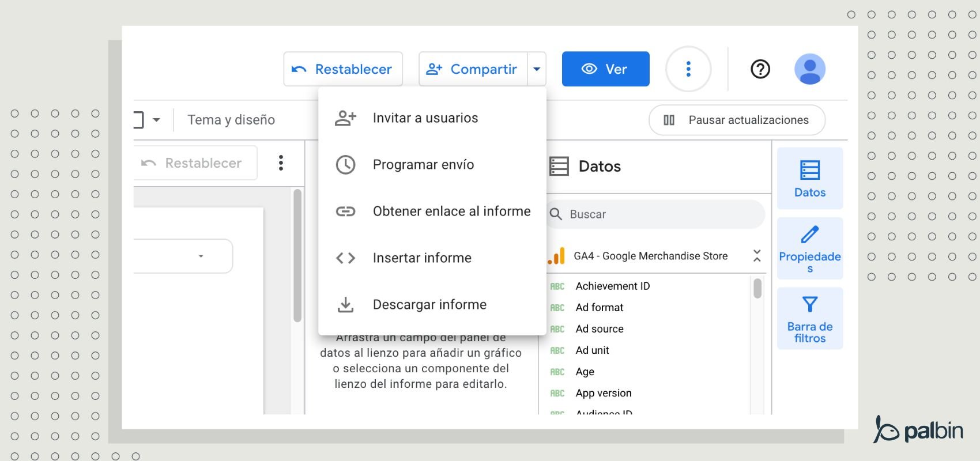
Task: Click the magnifier icon in Buscar
Action: (x=556, y=214)
